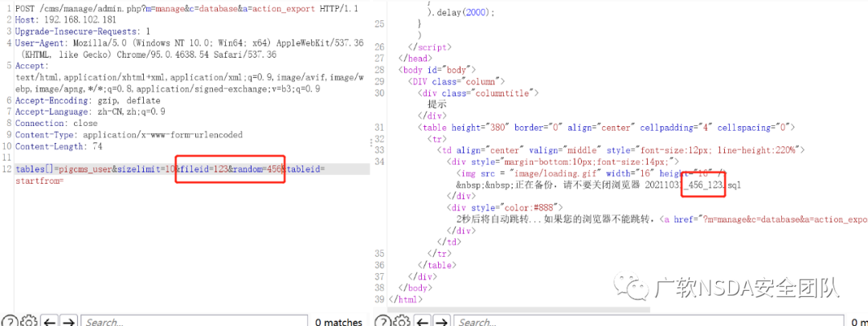Click the 'Accept-Encoding: gzip, deflate' line
Viewport: 868px width, 326px height.
(x=88, y=100)
